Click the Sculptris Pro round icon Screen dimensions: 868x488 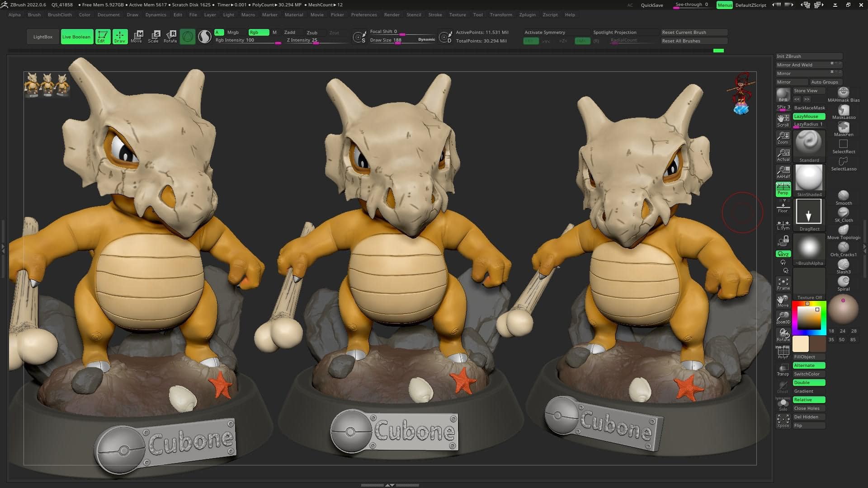pos(188,37)
